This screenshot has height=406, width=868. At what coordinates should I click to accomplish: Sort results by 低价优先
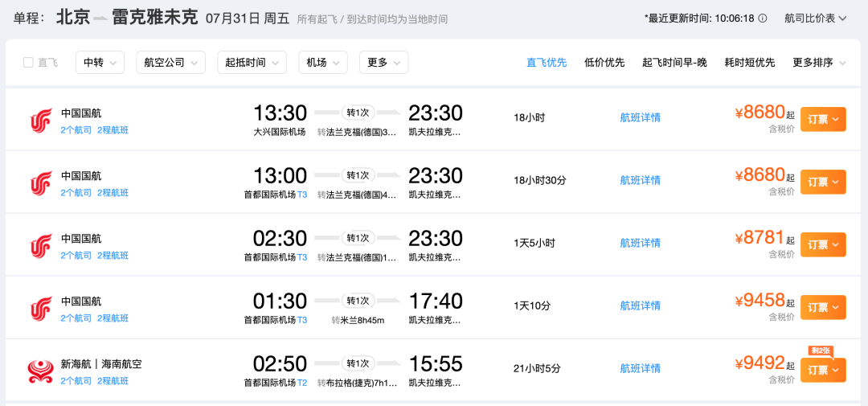pyautogui.click(x=604, y=63)
